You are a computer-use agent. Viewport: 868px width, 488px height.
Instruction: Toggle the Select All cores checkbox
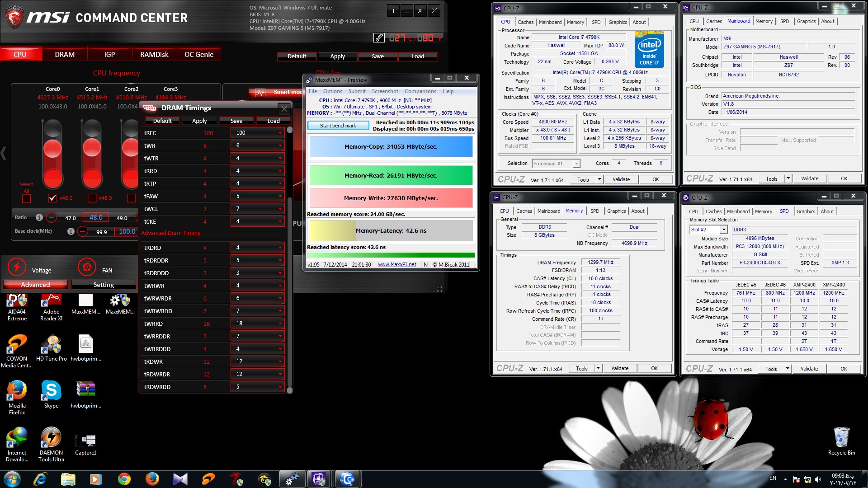click(x=26, y=198)
